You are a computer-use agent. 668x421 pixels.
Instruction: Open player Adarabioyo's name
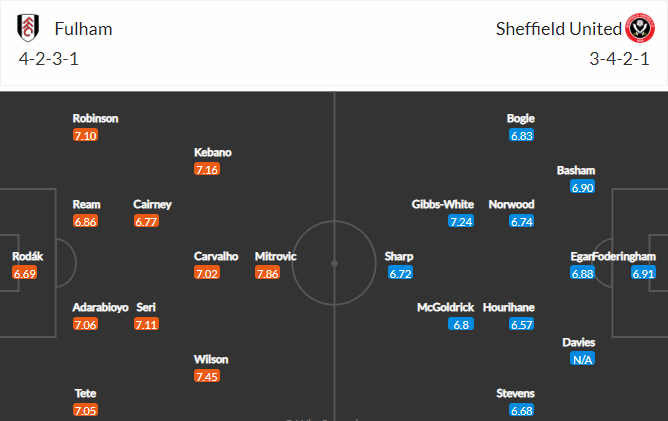tap(100, 307)
